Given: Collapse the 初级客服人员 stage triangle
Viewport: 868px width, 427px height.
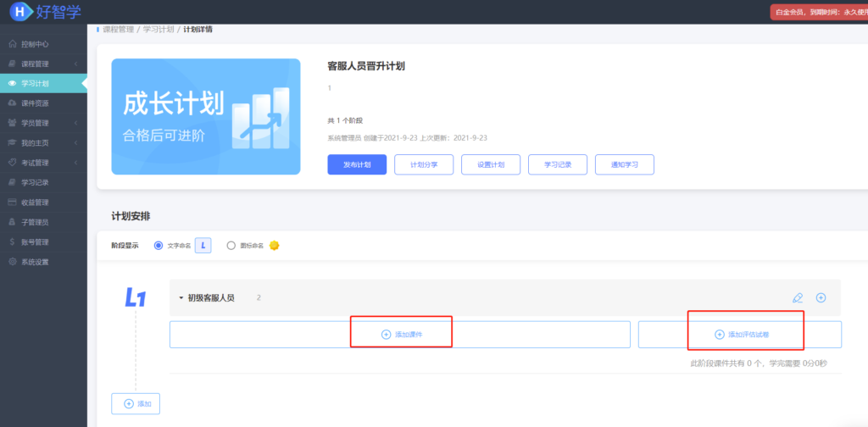Looking at the screenshot, I should click(x=181, y=298).
